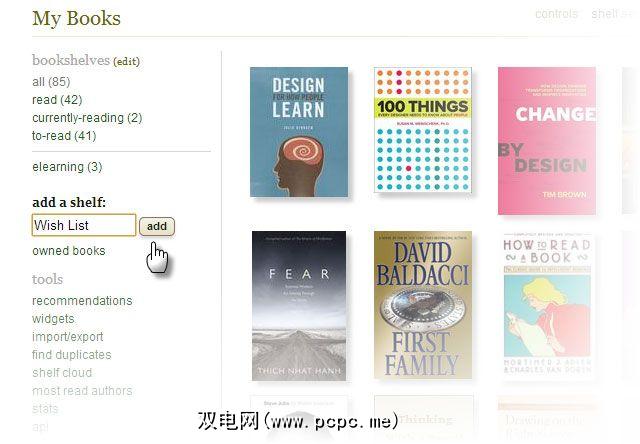Viewport: 640px width, 444px height.
Task: Open the Fear book by Thich Nhat Hanh
Action: tap(299, 306)
